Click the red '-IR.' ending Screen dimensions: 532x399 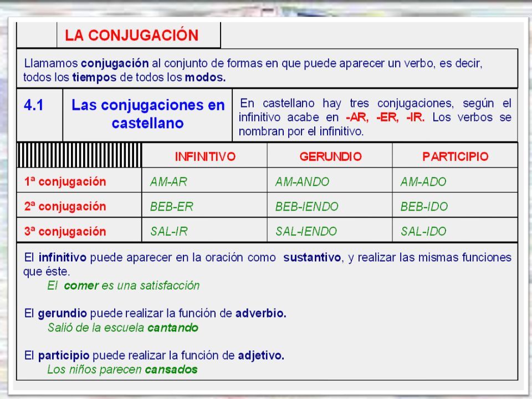(x=415, y=117)
